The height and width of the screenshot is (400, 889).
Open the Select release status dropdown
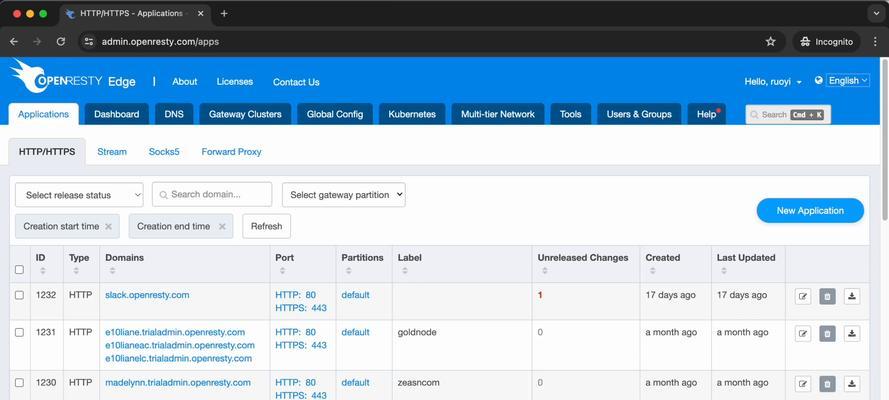coord(79,195)
